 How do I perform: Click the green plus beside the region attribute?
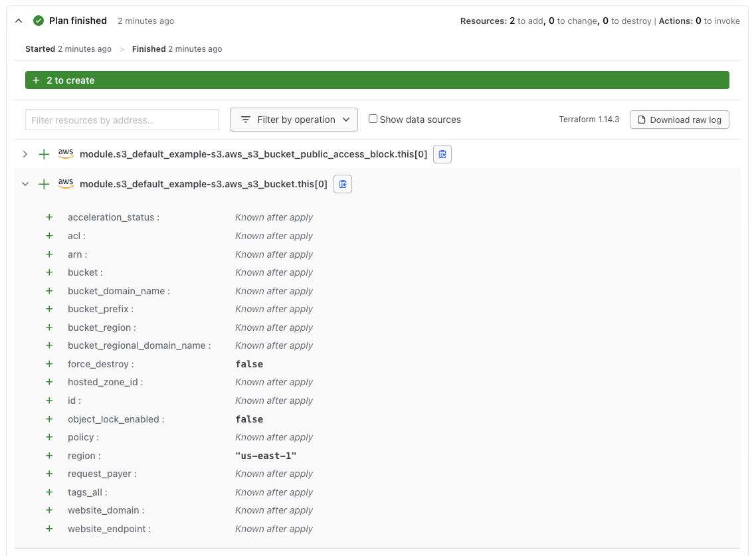pyautogui.click(x=49, y=456)
